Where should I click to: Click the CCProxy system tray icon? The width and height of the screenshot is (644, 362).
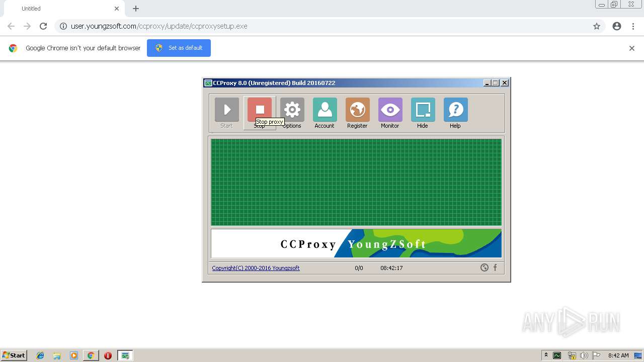coord(557,355)
